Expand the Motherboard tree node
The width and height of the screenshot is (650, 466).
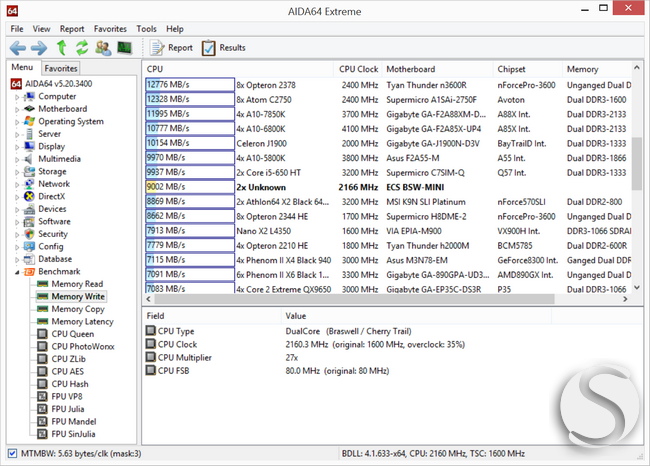click(x=17, y=109)
